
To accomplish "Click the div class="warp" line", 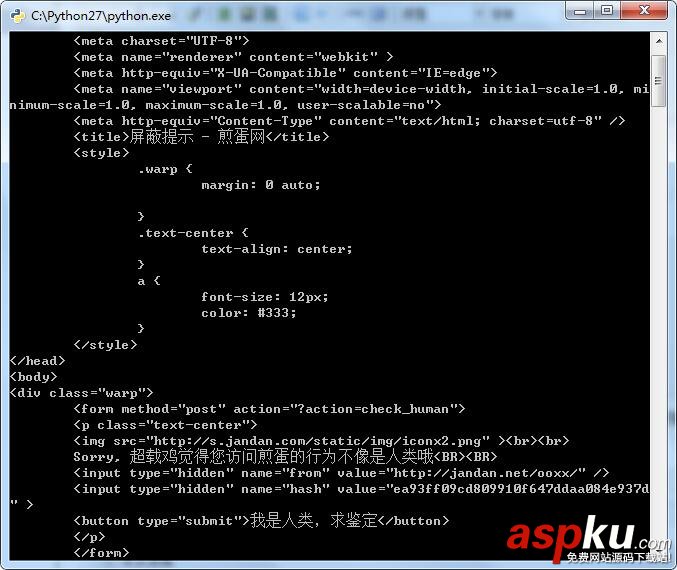I will pos(81,393).
